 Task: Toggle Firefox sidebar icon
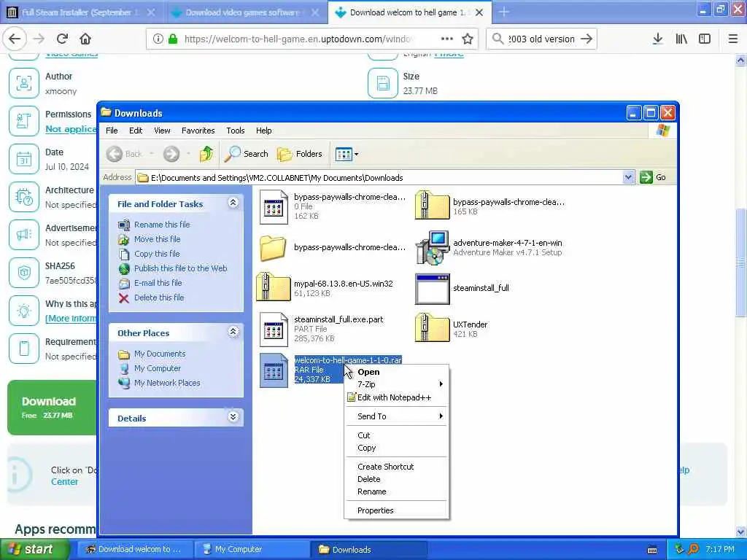click(x=705, y=39)
